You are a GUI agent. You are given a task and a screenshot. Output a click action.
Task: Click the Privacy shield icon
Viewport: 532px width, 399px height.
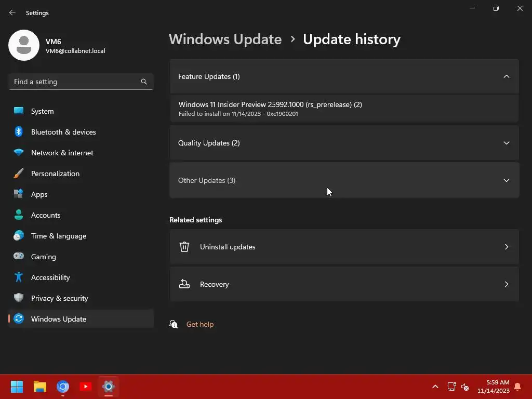pos(19,298)
